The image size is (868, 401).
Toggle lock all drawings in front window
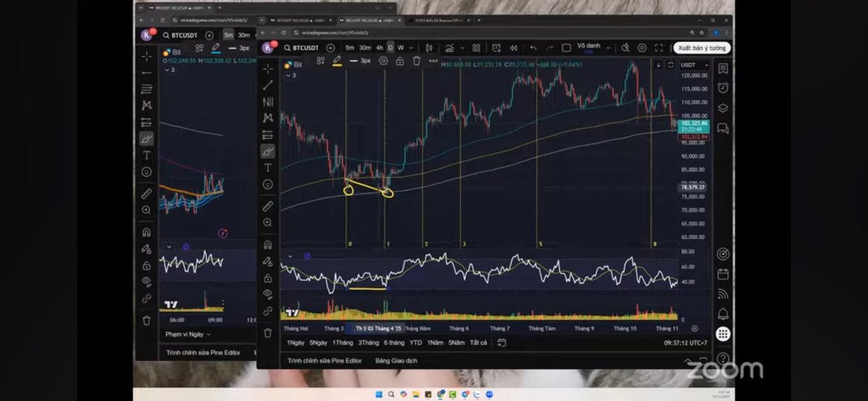(268, 278)
